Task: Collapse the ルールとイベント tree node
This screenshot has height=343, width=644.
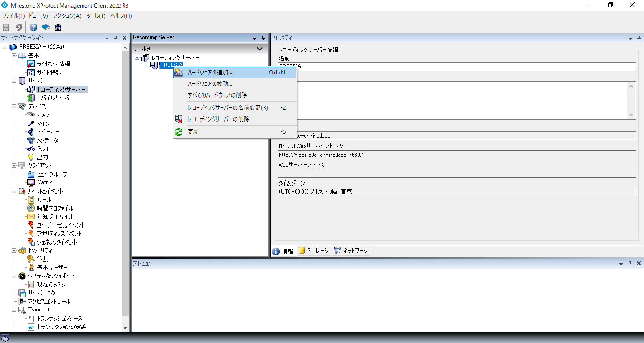Action: [14, 191]
